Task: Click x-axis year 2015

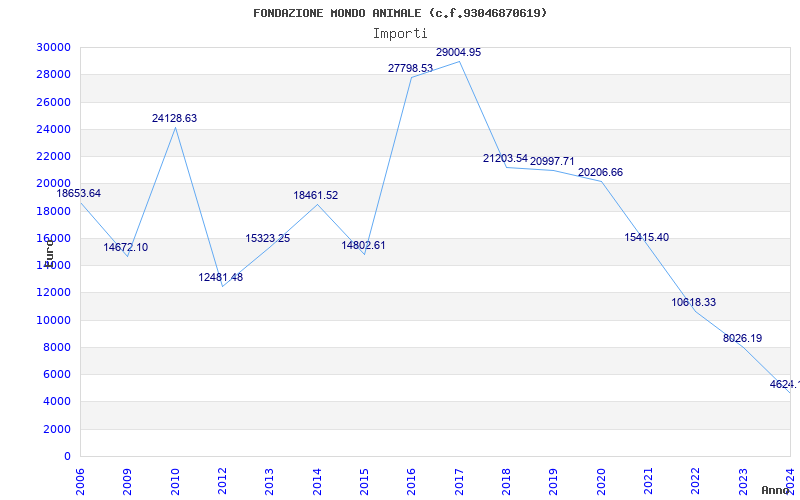Action: pos(364,481)
